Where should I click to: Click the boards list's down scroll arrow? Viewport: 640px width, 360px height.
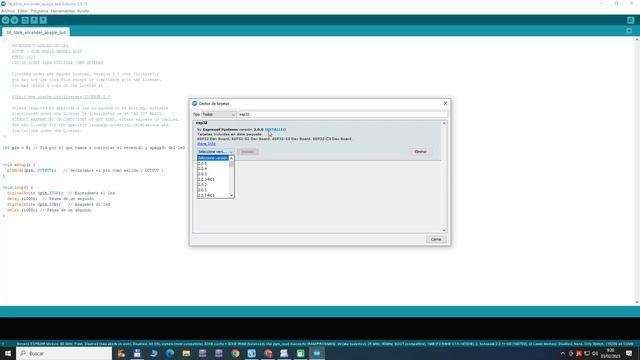[x=444, y=230]
